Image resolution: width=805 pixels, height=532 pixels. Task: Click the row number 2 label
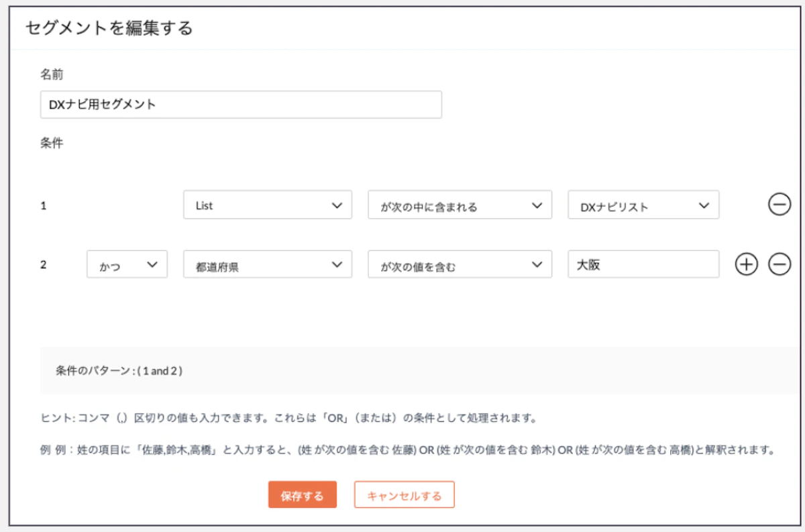(44, 264)
